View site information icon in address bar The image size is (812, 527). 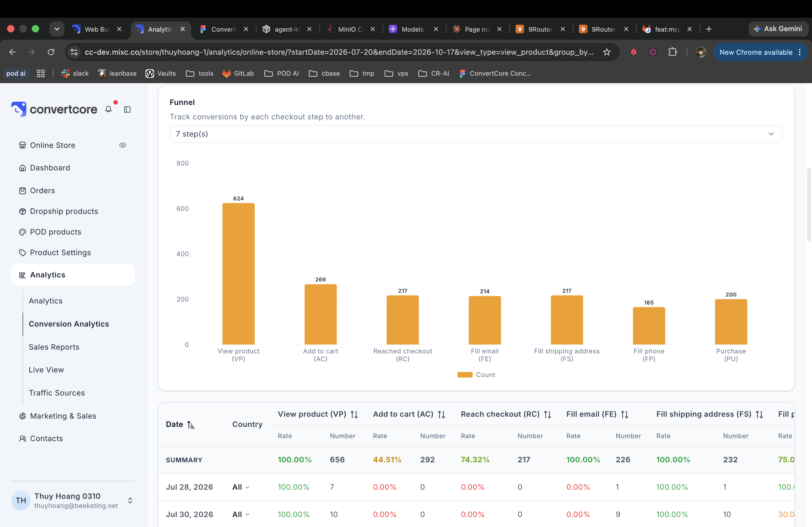coord(74,52)
